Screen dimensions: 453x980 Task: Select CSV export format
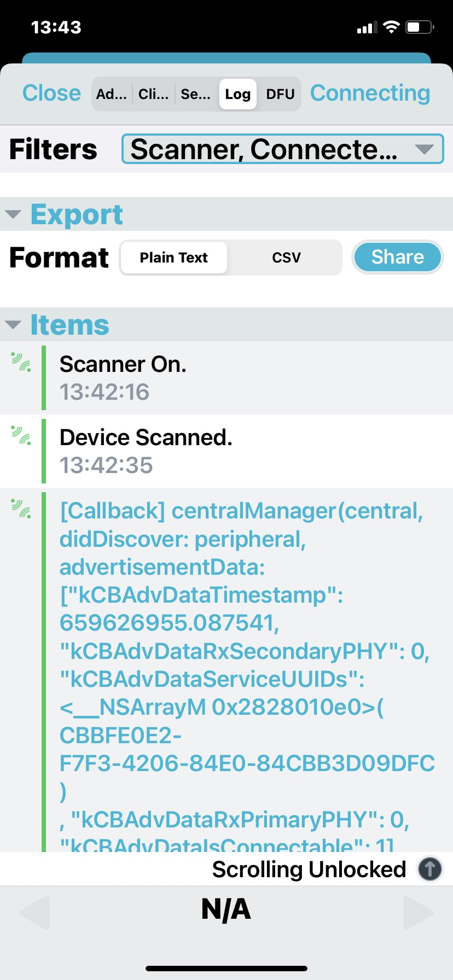click(286, 258)
